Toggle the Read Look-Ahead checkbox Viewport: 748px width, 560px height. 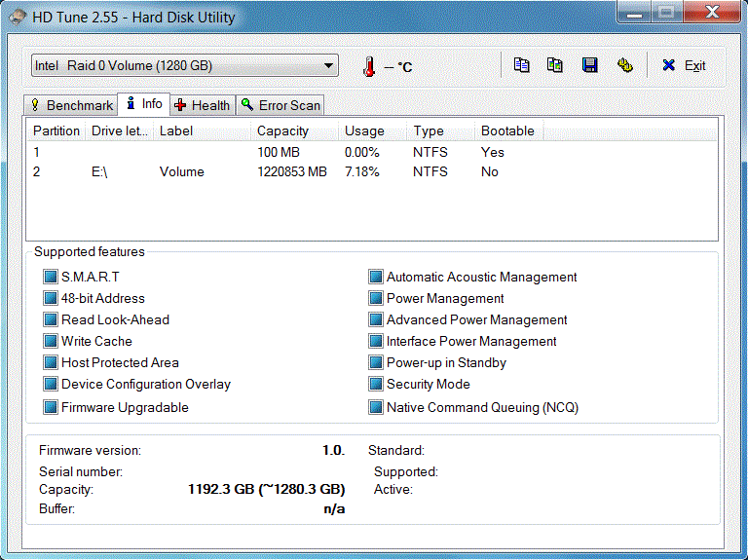[50, 319]
